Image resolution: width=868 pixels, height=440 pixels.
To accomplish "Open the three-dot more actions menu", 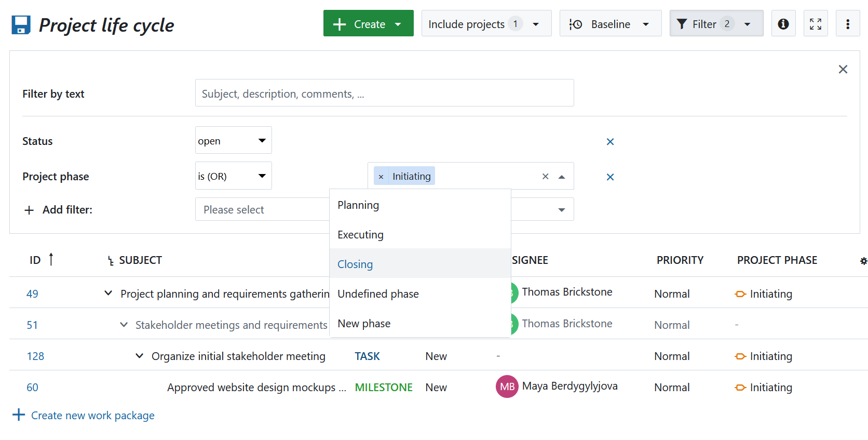I will [847, 24].
